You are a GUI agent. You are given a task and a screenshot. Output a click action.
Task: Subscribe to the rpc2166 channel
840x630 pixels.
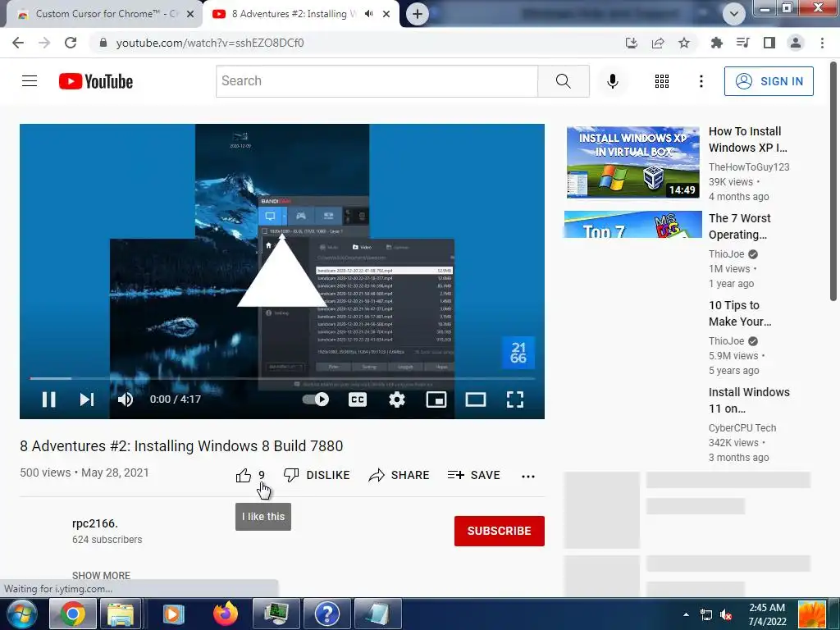coord(500,531)
